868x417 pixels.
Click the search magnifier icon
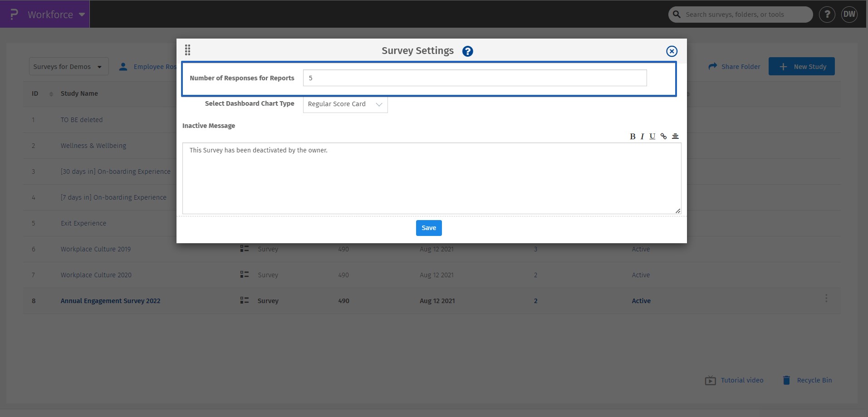coord(677,14)
